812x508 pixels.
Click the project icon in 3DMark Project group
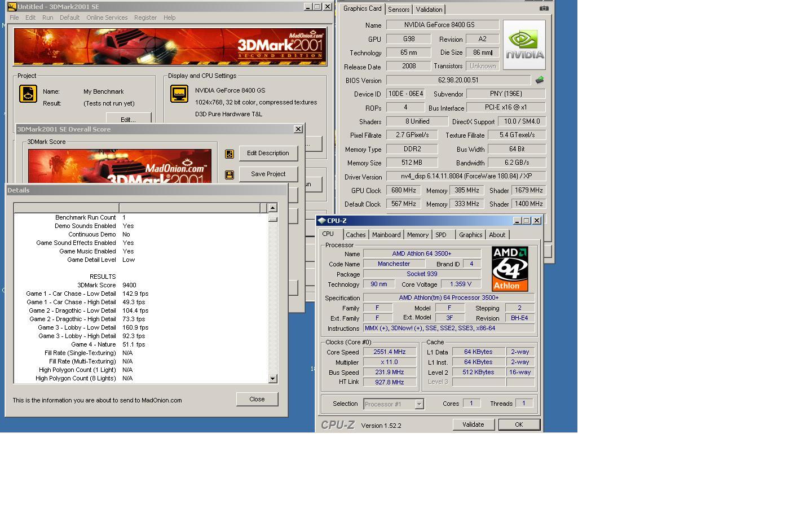28,94
